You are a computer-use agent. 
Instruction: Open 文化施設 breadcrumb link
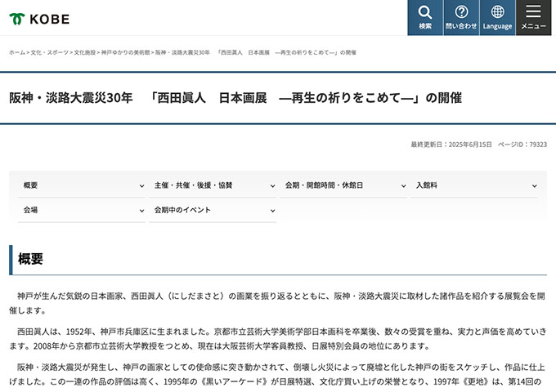(x=85, y=52)
